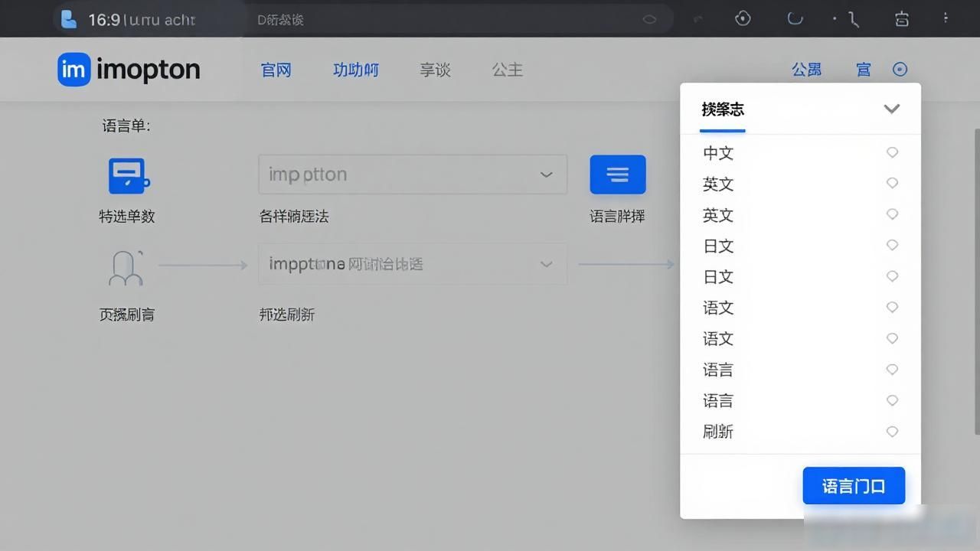Open the "impptona" dropdown arrow
Viewport: 980px width, 551px height.
click(546, 264)
